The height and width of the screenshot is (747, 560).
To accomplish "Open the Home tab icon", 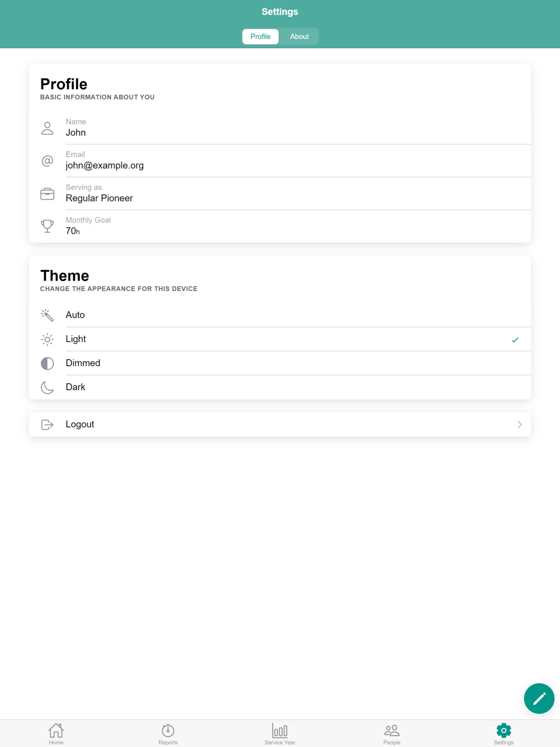I will pyautogui.click(x=56, y=730).
